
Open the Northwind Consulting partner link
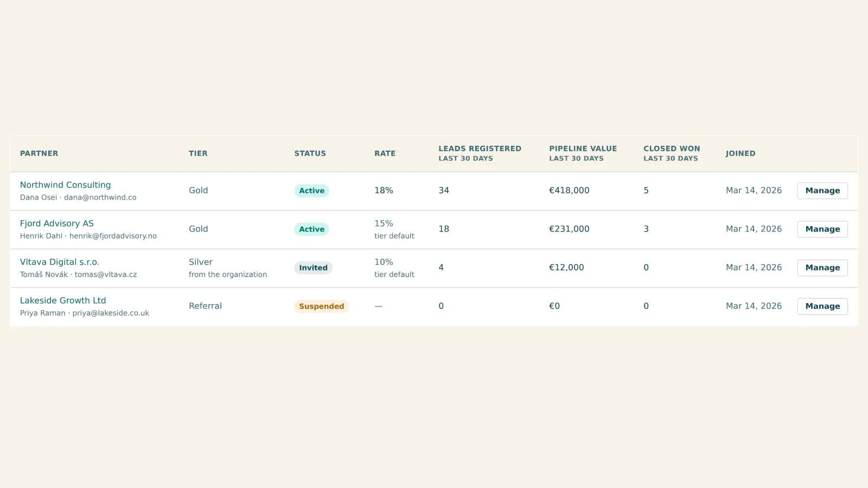tap(65, 185)
